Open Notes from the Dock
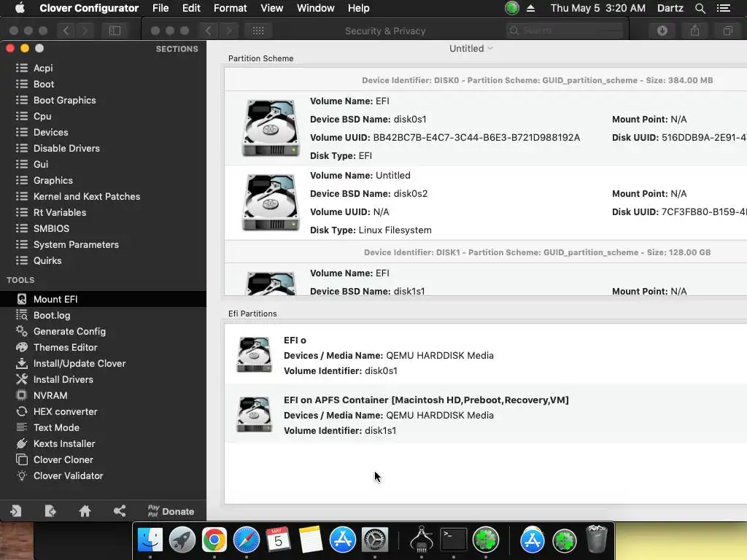747x560 pixels. point(311,540)
